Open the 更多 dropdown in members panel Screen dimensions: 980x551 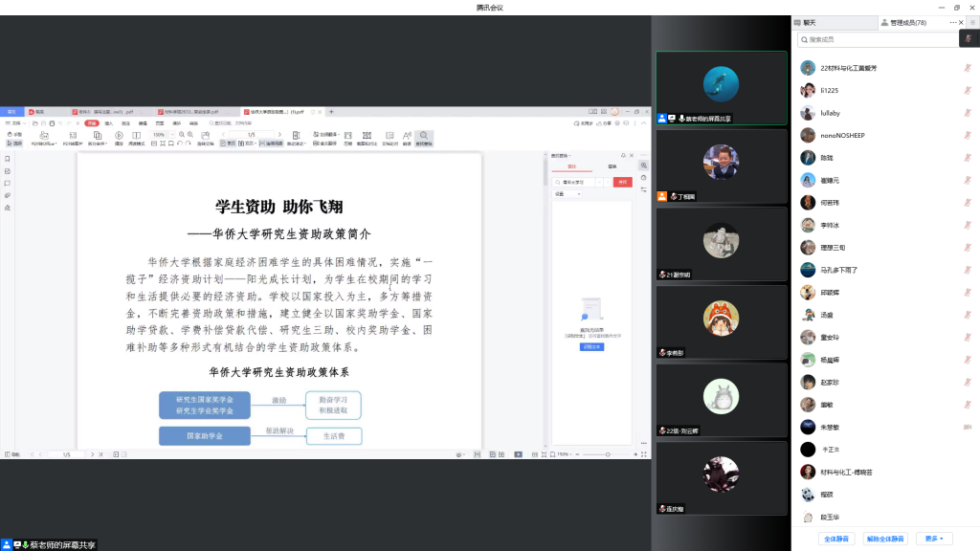[935, 539]
